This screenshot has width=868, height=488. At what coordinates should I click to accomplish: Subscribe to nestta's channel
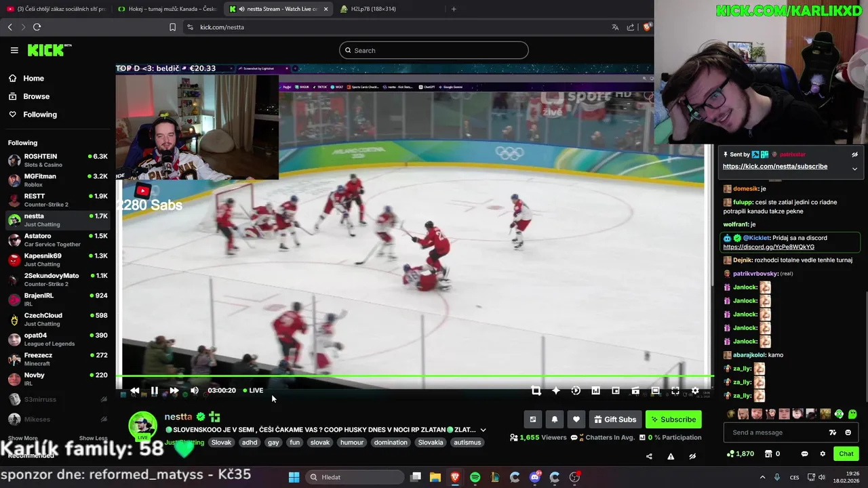coord(673,420)
